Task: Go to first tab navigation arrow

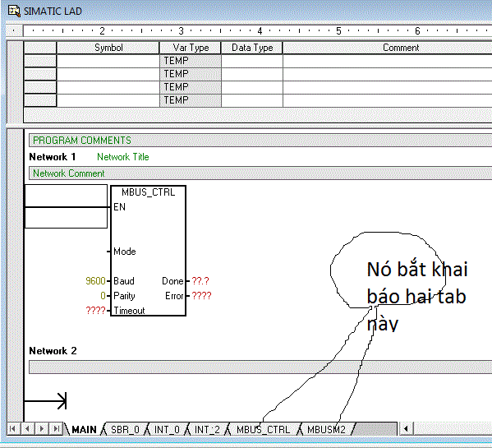Action: click(12, 429)
